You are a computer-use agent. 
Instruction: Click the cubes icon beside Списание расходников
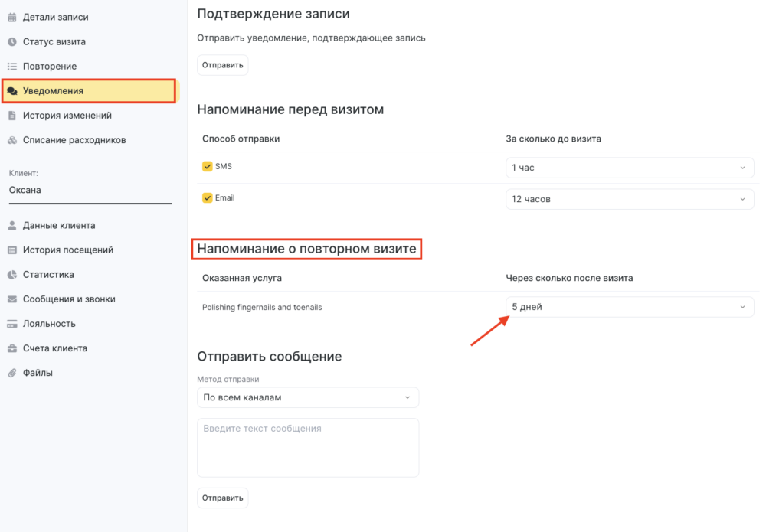pyautogui.click(x=12, y=140)
